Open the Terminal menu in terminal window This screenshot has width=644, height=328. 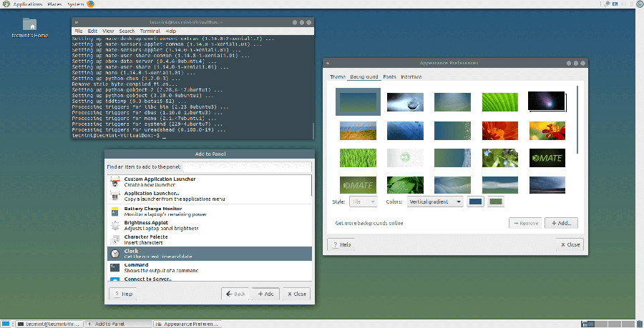pos(150,31)
